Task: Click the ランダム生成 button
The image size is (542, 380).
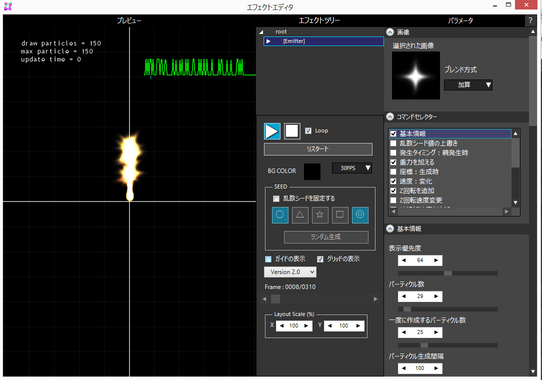Action: [x=326, y=237]
